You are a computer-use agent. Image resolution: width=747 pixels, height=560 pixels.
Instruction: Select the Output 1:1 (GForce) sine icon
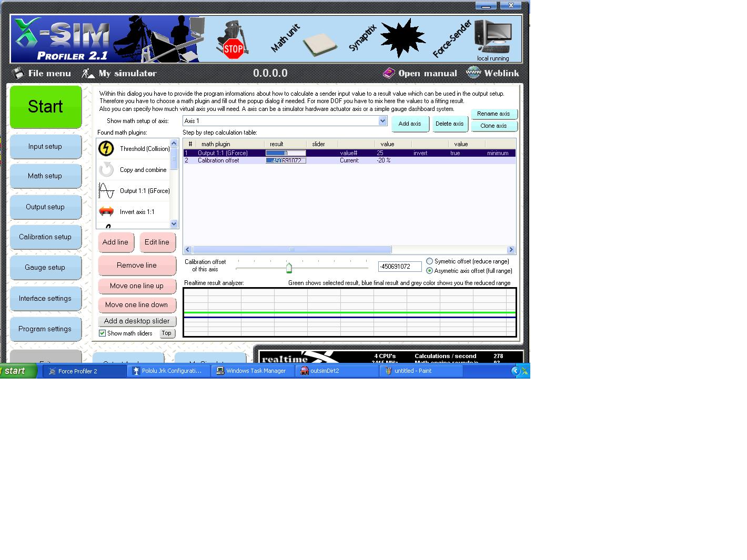click(106, 190)
